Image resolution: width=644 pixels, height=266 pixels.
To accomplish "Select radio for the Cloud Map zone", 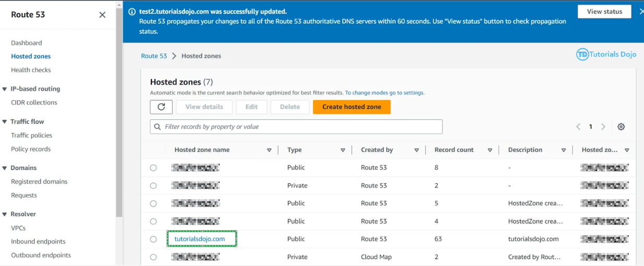I will click(x=153, y=257).
